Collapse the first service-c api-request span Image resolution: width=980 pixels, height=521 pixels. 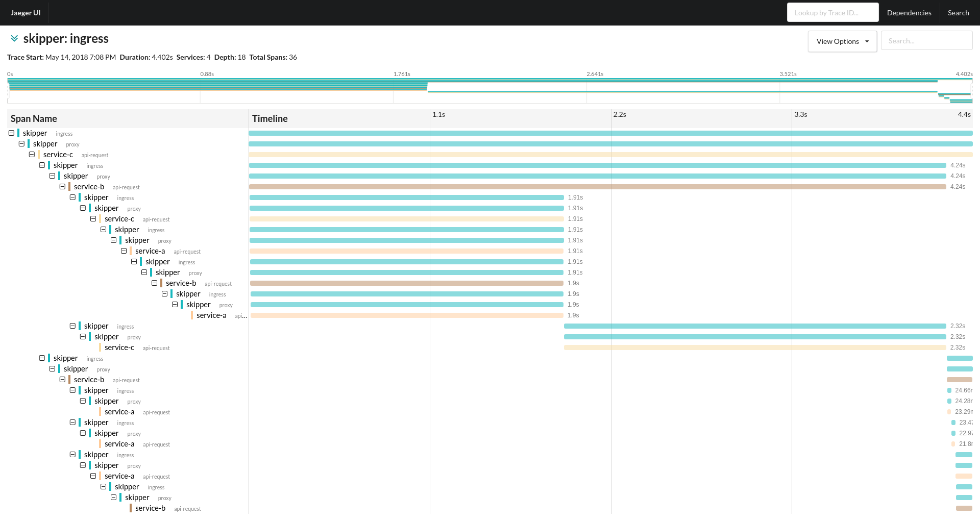coord(32,154)
